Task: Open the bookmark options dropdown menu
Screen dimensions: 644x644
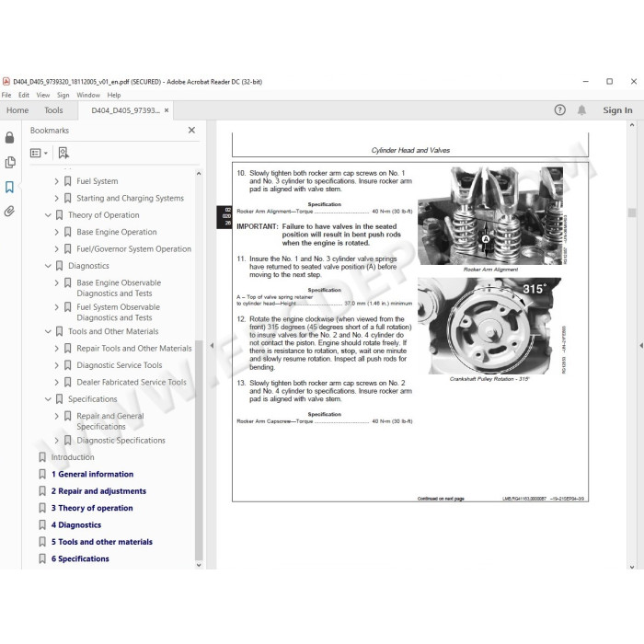Action: tap(39, 153)
